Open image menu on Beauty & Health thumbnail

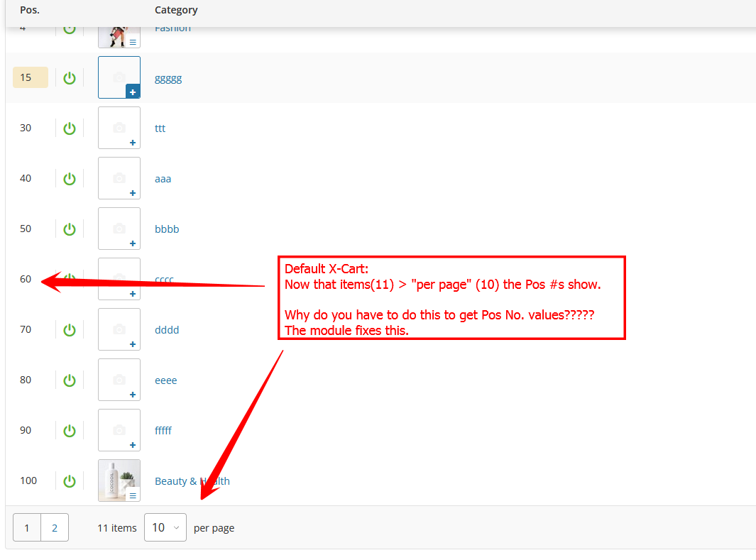[x=133, y=495]
